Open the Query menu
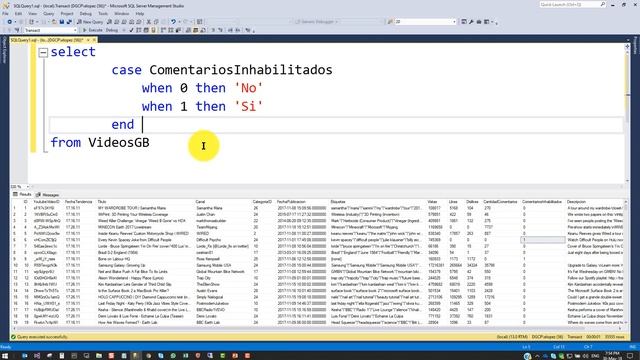Image resolution: width=640 pixels, height=360 pixels. tap(49, 13)
